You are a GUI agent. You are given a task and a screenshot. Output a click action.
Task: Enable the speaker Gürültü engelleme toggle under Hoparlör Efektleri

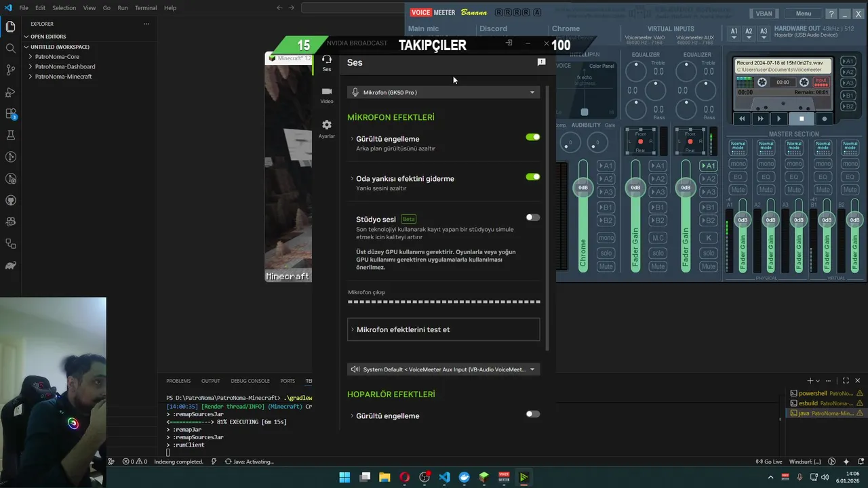point(533,414)
